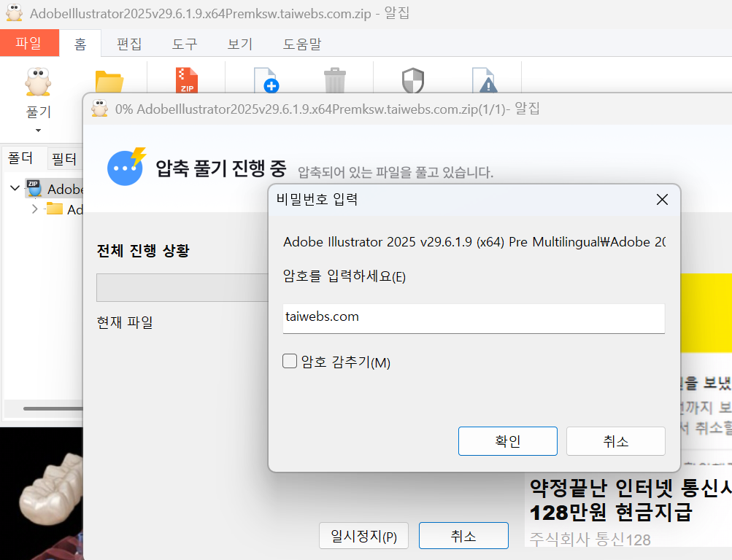This screenshot has height=560, width=732.
Task: Close the 비밀번호 입력 dialog
Action: [662, 200]
